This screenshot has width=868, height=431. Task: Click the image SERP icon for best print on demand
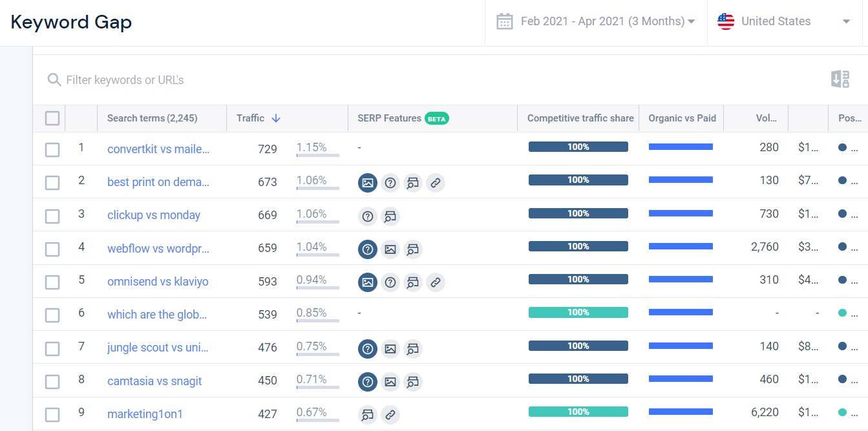click(368, 183)
